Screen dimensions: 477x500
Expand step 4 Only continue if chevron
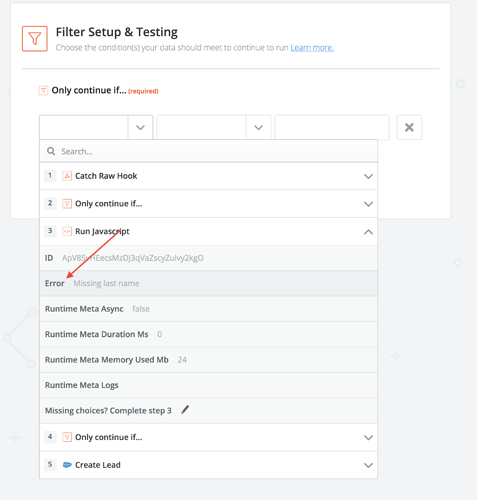pos(368,438)
